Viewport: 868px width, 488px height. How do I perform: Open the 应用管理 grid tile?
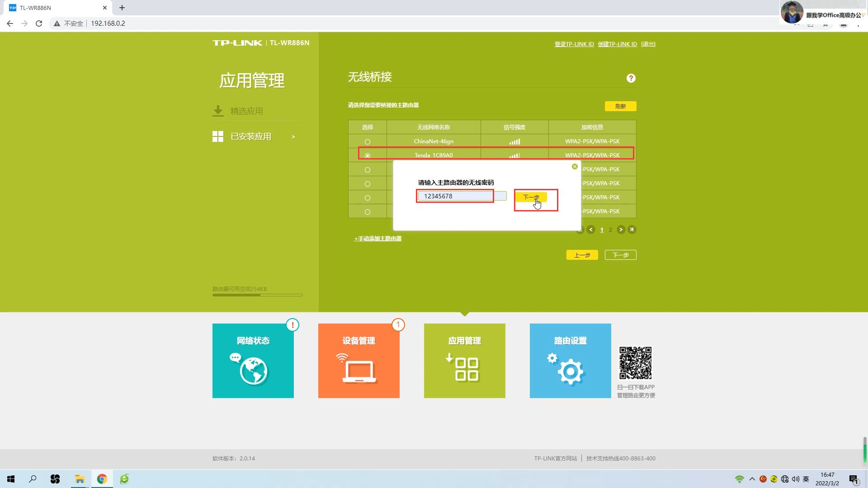click(x=464, y=361)
